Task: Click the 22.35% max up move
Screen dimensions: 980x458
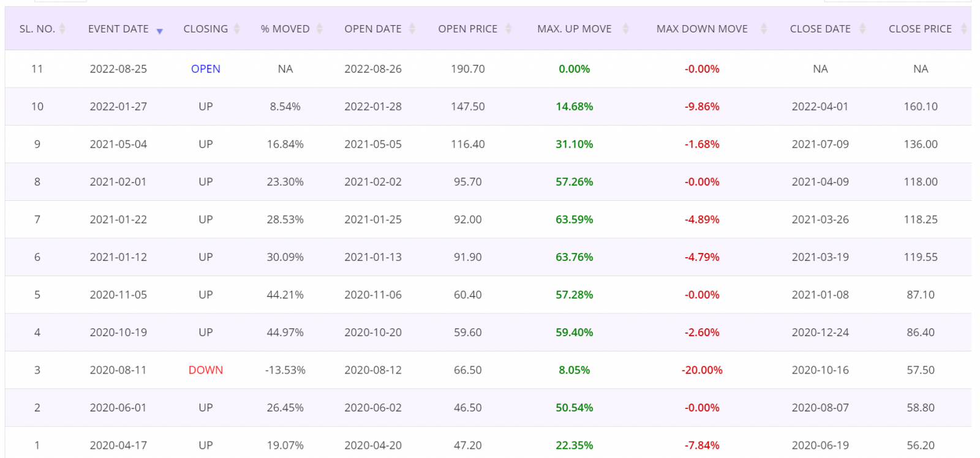Action: (x=575, y=445)
